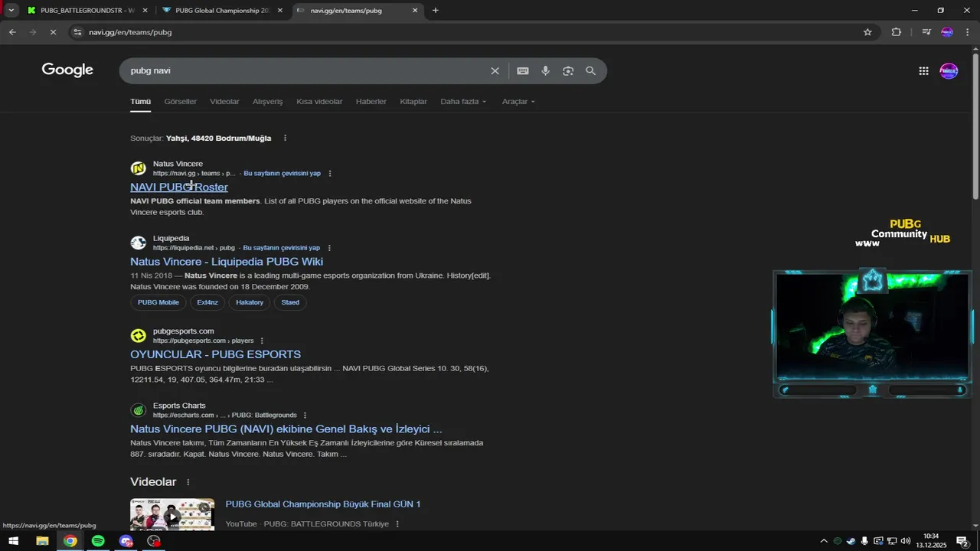Click the Natus Vincere result favicon
The width and height of the screenshot is (980, 551).
click(139, 168)
